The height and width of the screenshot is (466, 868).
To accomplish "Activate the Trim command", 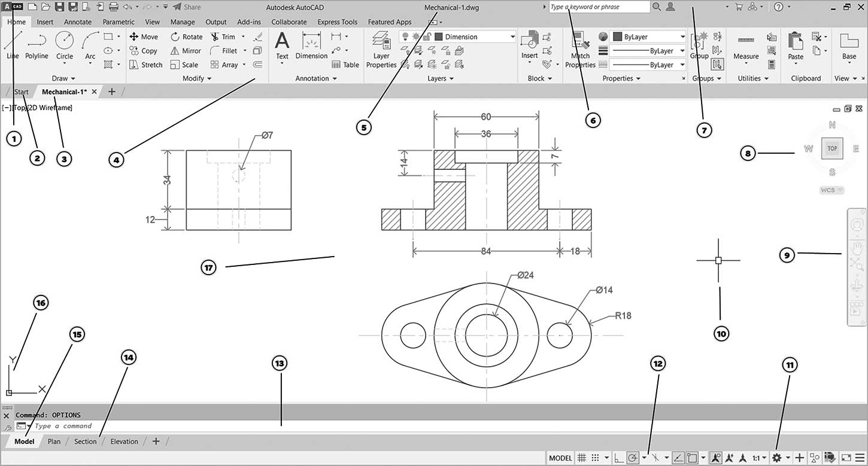I will click(x=223, y=36).
